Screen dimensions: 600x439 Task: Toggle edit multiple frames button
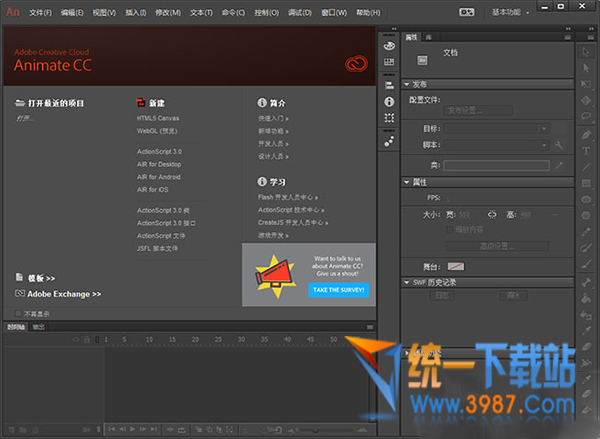[219, 429]
